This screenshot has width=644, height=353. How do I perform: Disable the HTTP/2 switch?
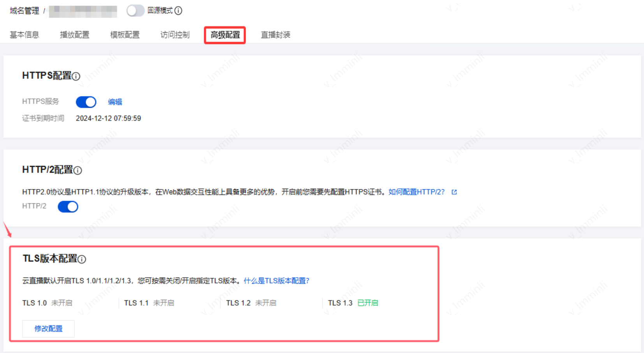[68, 207]
